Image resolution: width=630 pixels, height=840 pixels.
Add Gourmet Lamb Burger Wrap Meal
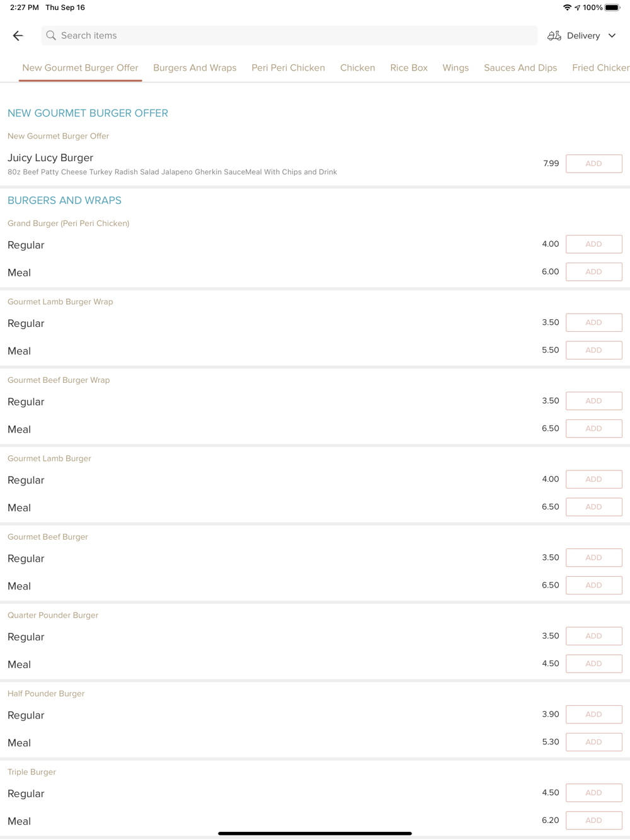(594, 350)
